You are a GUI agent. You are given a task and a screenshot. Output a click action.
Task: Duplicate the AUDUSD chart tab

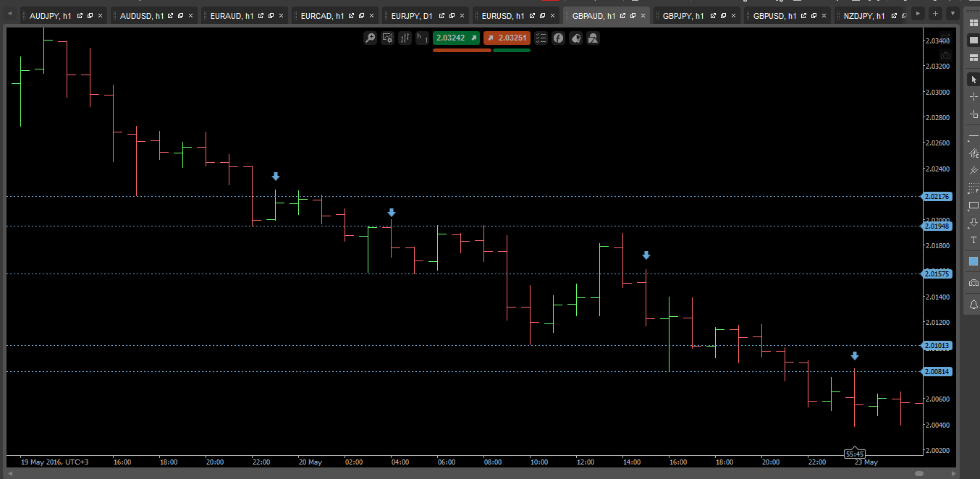pyautogui.click(x=180, y=15)
